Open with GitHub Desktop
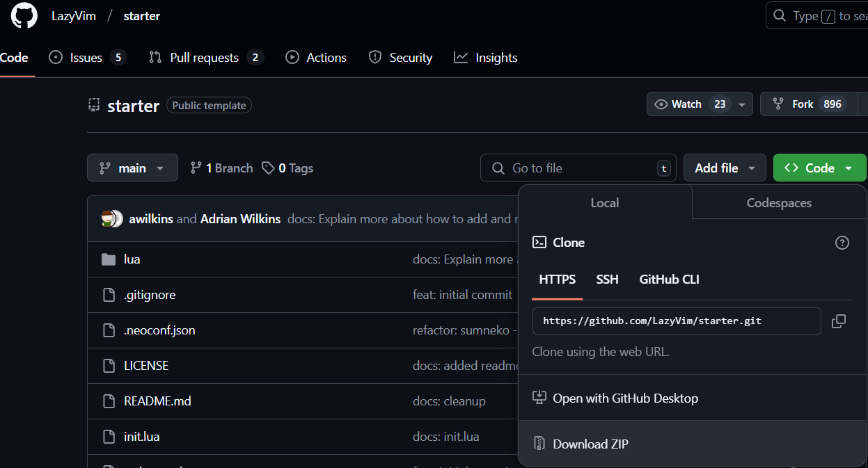This screenshot has width=868, height=468. pyautogui.click(x=693, y=398)
